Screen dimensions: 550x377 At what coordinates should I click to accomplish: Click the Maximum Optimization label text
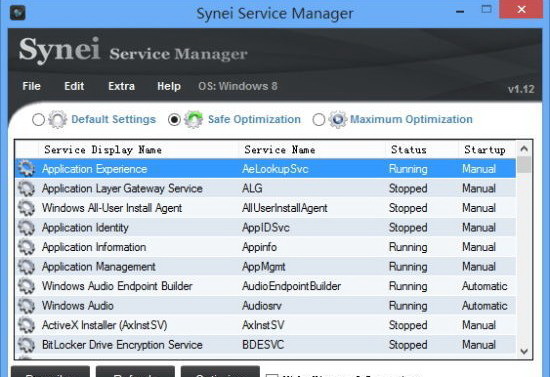[411, 119]
